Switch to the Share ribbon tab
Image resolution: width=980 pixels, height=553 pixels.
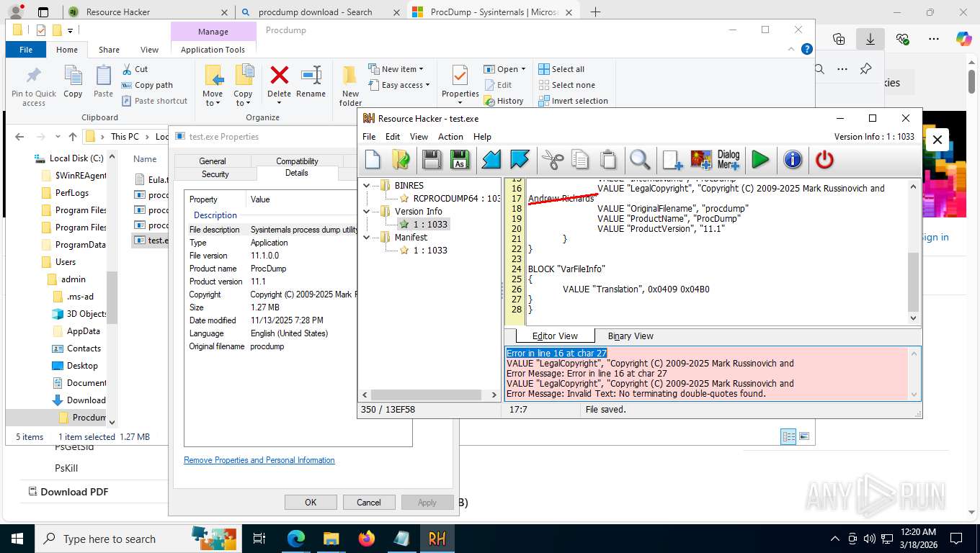110,50
